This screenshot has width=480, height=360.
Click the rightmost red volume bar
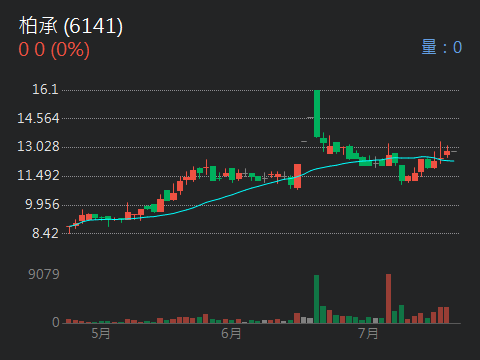click(x=446, y=315)
